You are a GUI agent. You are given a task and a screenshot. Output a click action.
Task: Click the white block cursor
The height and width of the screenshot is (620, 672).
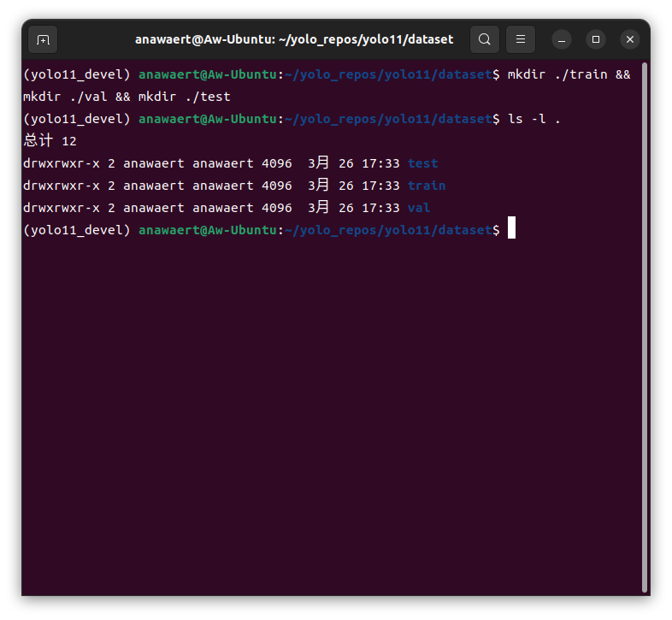tap(511, 229)
